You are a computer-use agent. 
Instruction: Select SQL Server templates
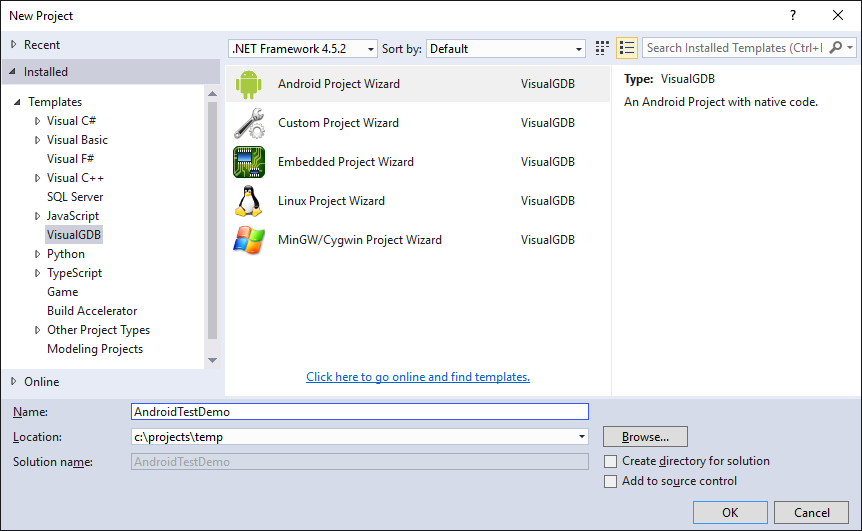(x=75, y=197)
